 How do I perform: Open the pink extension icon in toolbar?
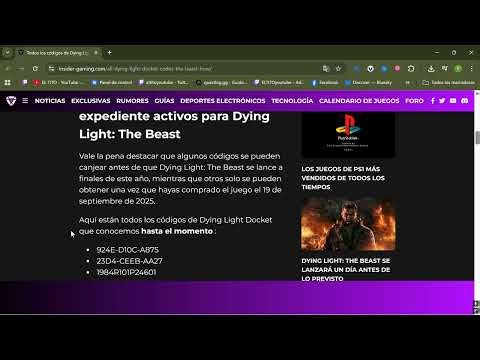(397, 69)
